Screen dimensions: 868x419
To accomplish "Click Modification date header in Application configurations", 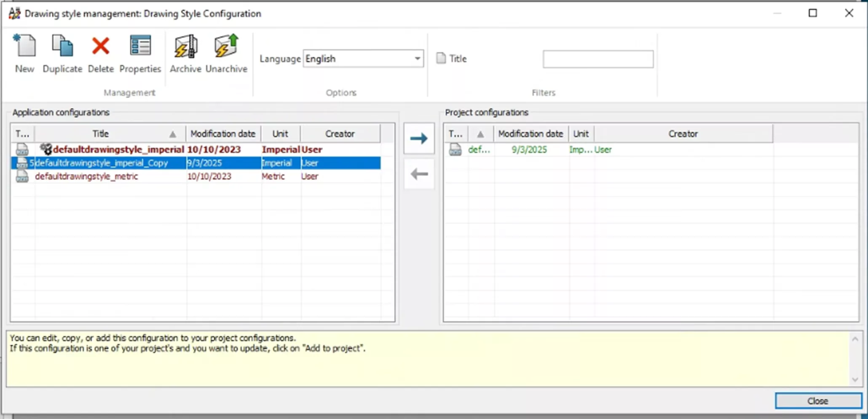I will point(223,134).
